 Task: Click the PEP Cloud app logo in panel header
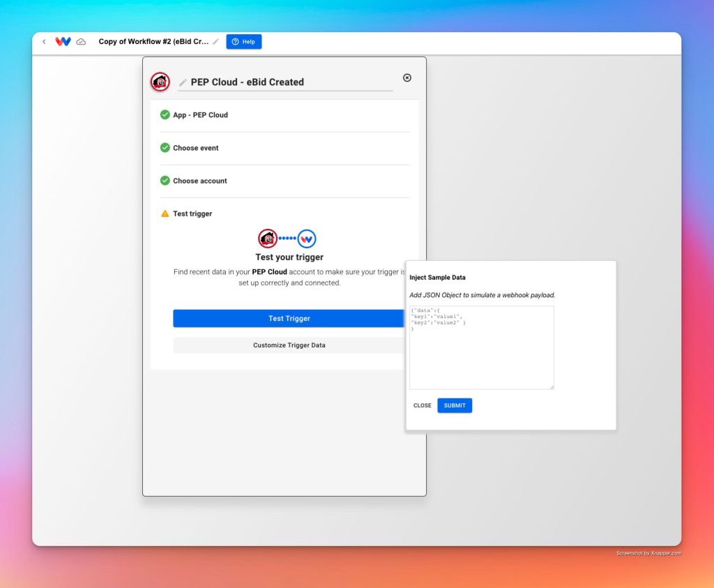(160, 82)
